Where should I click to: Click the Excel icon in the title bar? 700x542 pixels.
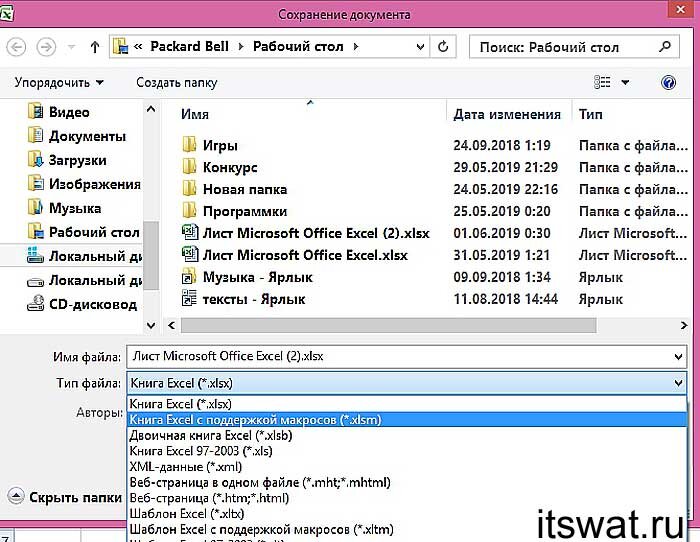pos(6,14)
